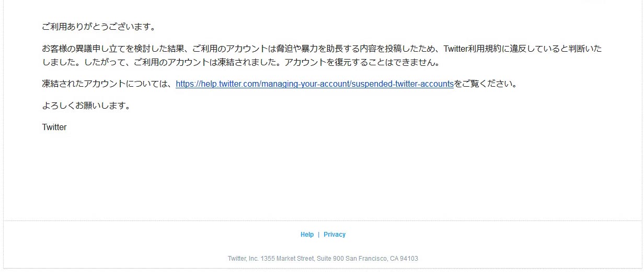Viewport: 644px width, 279px height.
Task: Open the suspended-twitter-accounts help URL
Action: pyautogui.click(x=315, y=84)
